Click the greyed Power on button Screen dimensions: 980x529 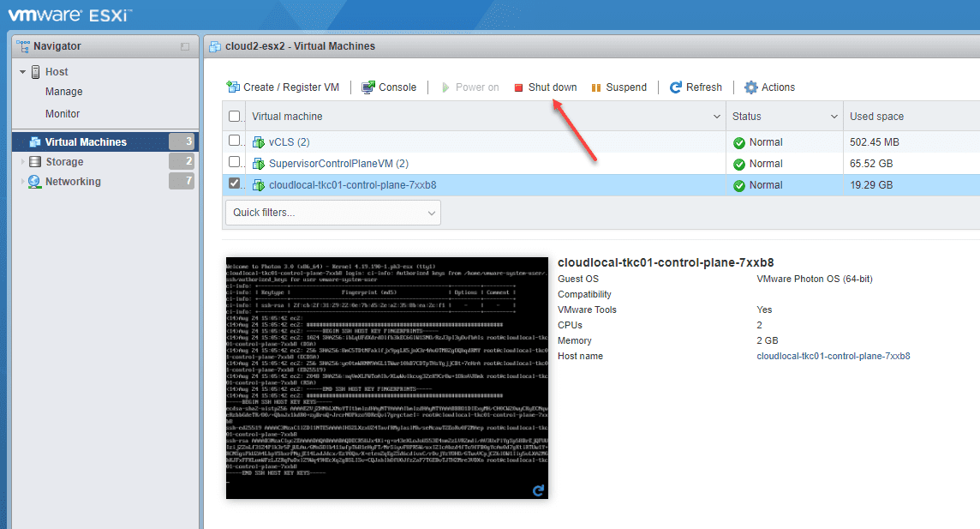point(470,87)
